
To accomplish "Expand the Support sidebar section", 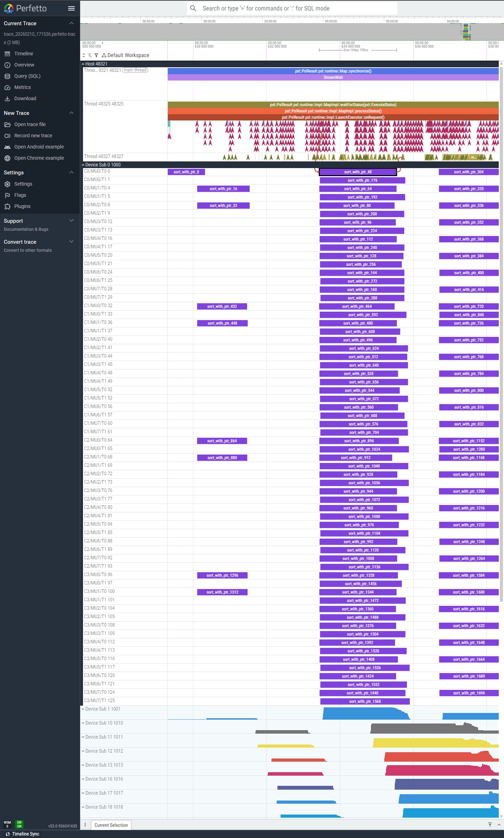I will (71, 221).
